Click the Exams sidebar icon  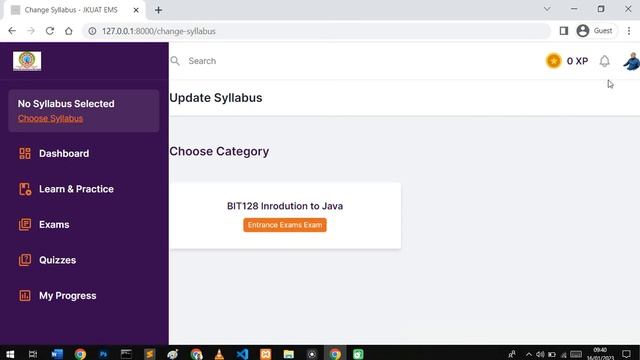25,224
